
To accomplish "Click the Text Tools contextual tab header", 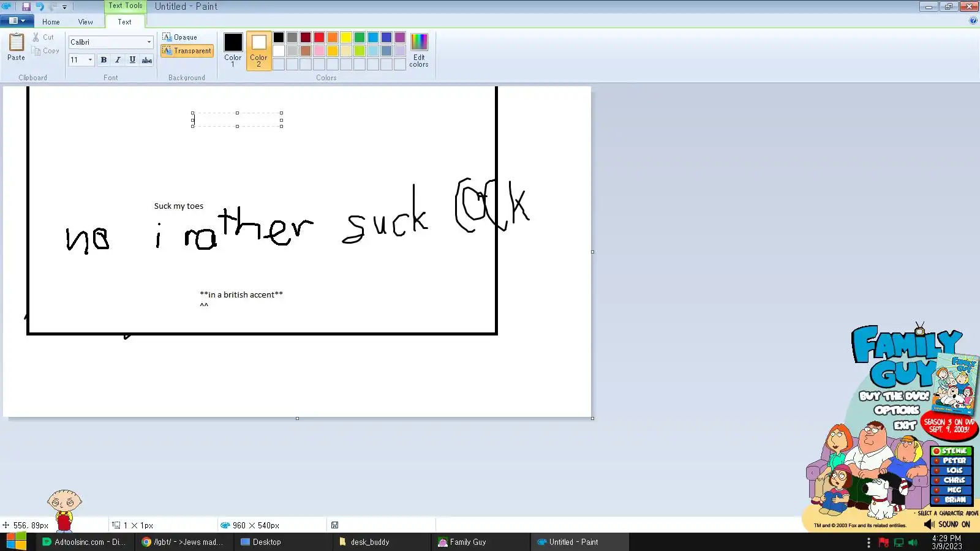I will (x=126, y=6).
